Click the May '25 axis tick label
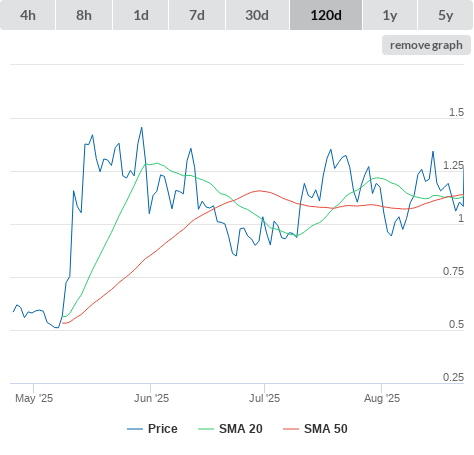This screenshot has height=455, width=474. tap(34, 398)
